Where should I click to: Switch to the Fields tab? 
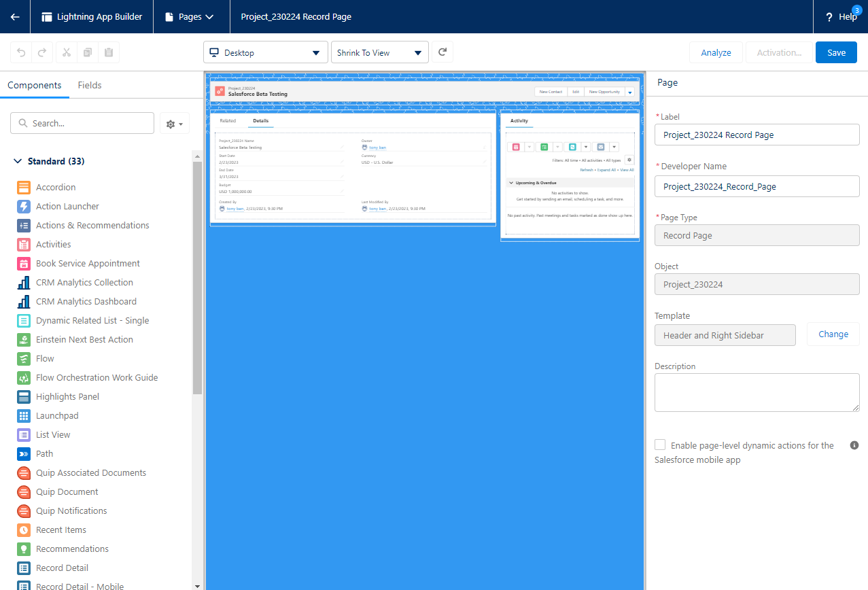(x=90, y=85)
